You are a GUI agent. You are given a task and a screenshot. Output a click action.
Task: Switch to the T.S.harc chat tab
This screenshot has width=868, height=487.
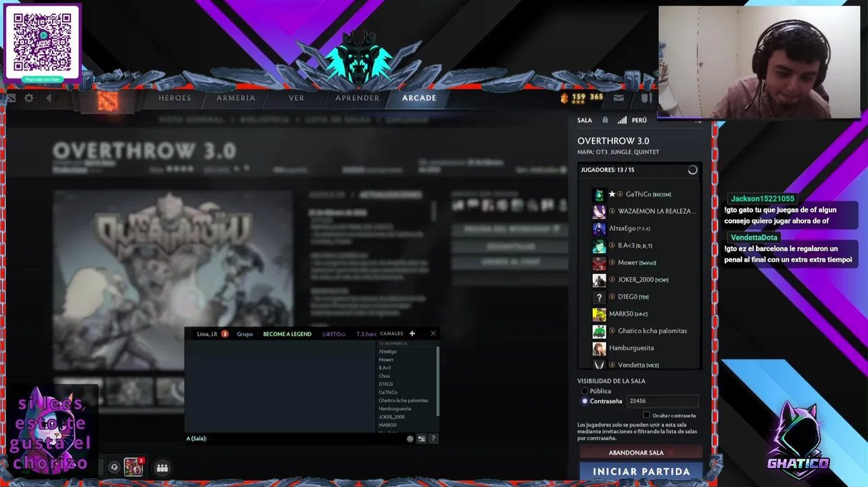(x=366, y=334)
